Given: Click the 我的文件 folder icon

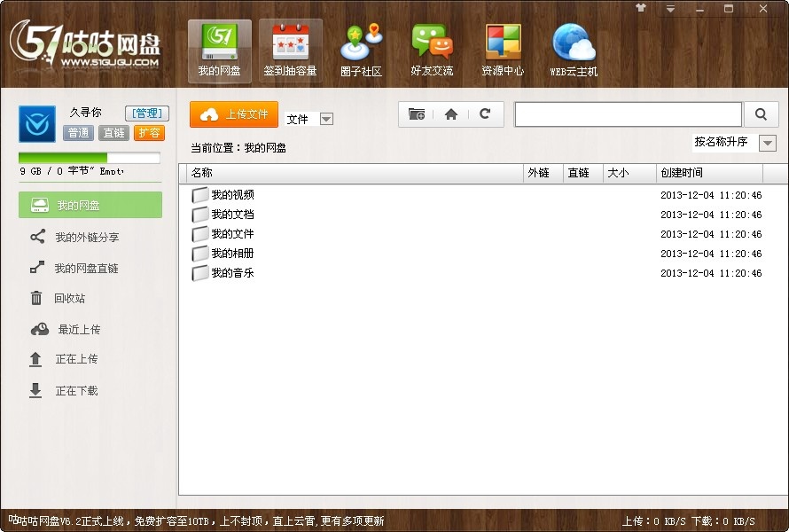Looking at the screenshot, I should [x=199, y=234].
